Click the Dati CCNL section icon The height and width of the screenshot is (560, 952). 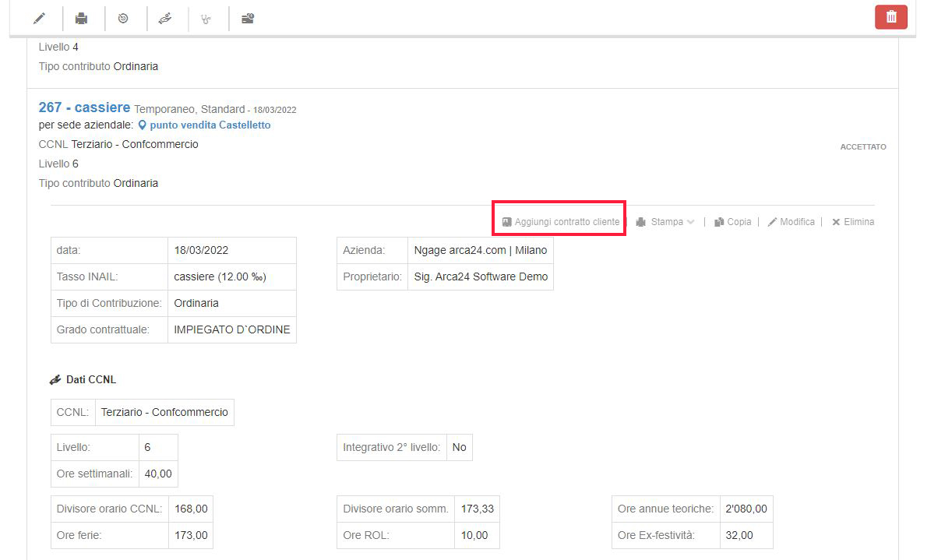(x=55, y=380)
